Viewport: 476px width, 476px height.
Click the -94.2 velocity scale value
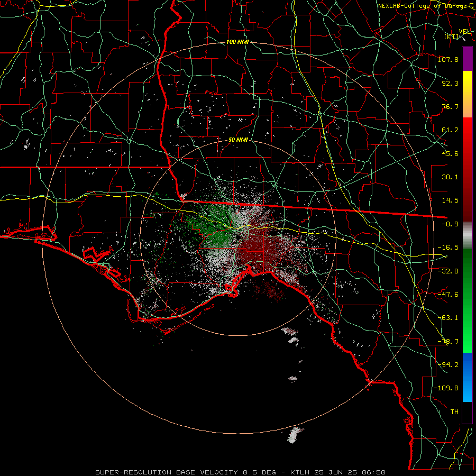point(448,365)
